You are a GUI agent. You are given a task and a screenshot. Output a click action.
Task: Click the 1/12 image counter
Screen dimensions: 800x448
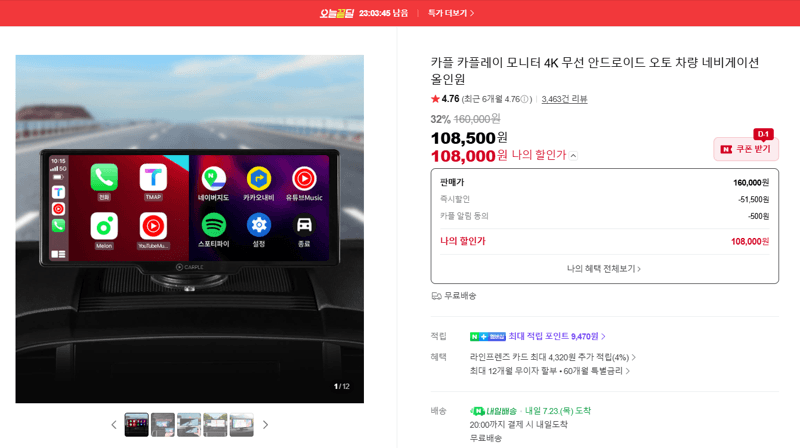click(342, 386)
